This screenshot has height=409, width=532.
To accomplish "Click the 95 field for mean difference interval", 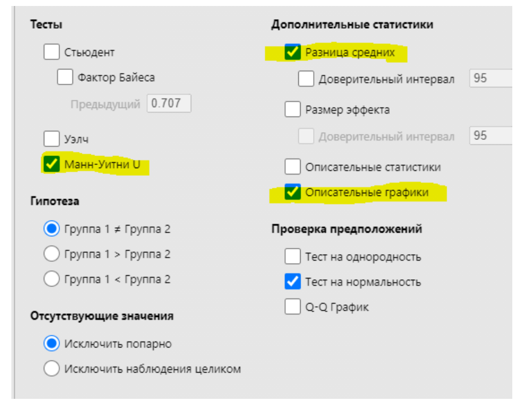I will (491, 78).
